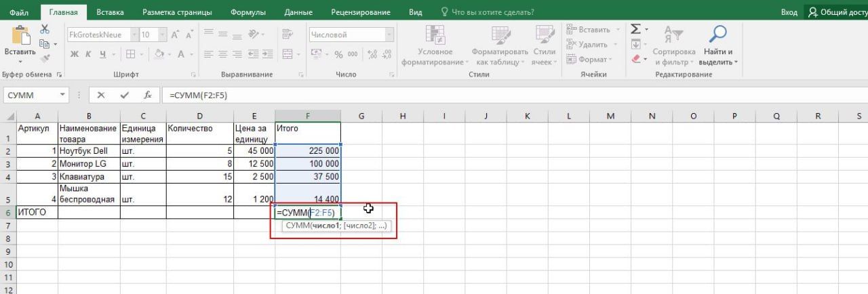Viewport: 868px width, 294px height.
Task: Align cell text to the left
Action: (209, 54)
